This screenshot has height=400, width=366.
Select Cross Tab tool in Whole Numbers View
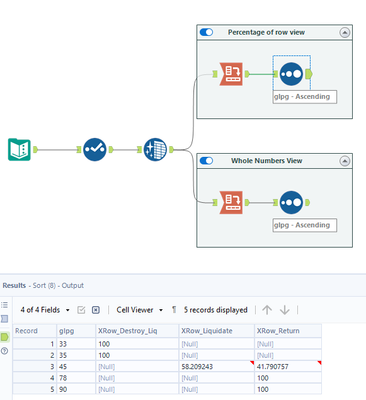click(x=231, y=202)
